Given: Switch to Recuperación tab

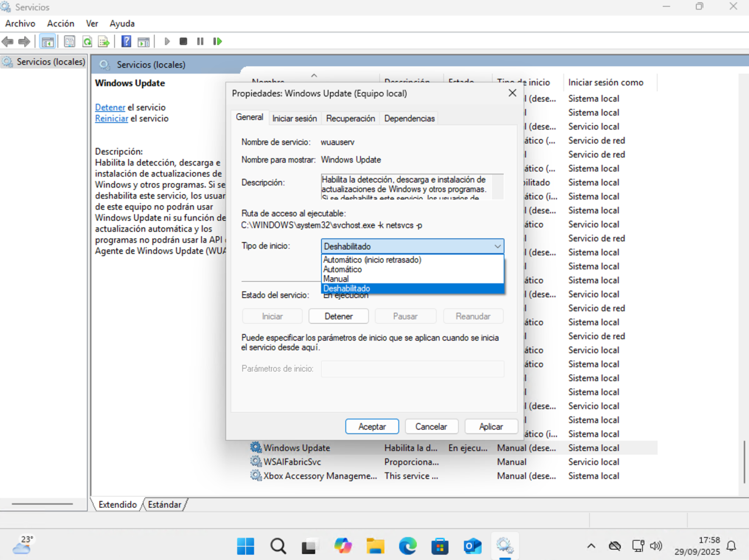Looking at the screenshot, I should (351, 118).
